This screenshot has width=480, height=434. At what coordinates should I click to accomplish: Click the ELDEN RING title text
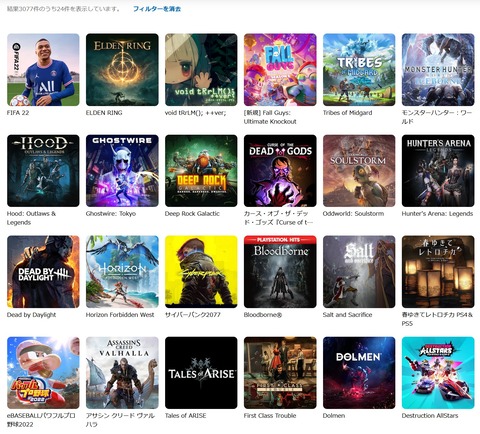click(x=104, y=113)
